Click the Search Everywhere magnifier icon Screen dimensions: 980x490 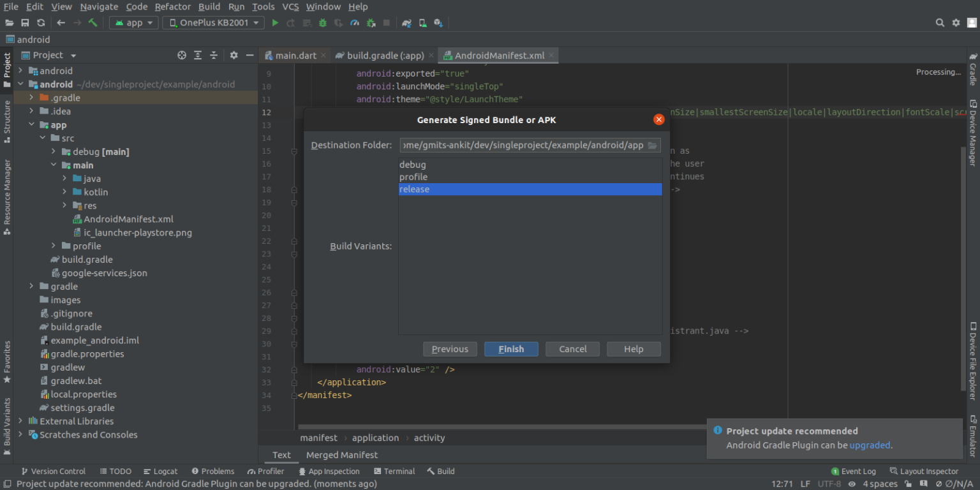[940, 23]
